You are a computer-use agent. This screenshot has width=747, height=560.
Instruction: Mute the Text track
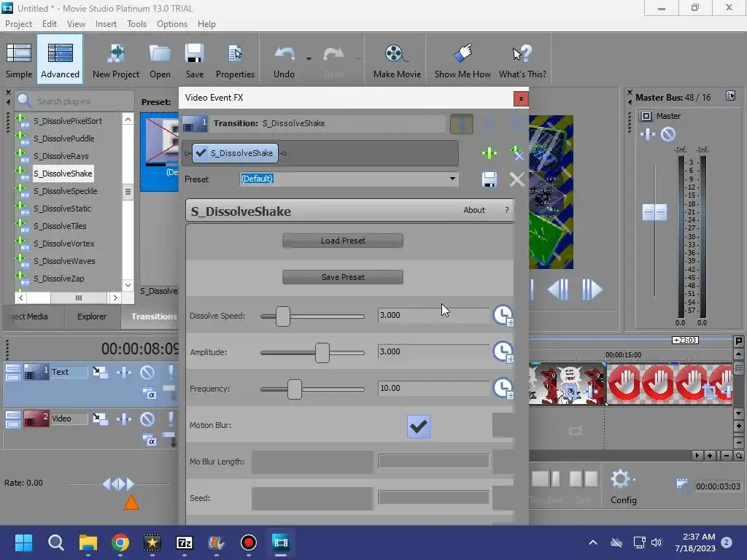click(147, 372)
